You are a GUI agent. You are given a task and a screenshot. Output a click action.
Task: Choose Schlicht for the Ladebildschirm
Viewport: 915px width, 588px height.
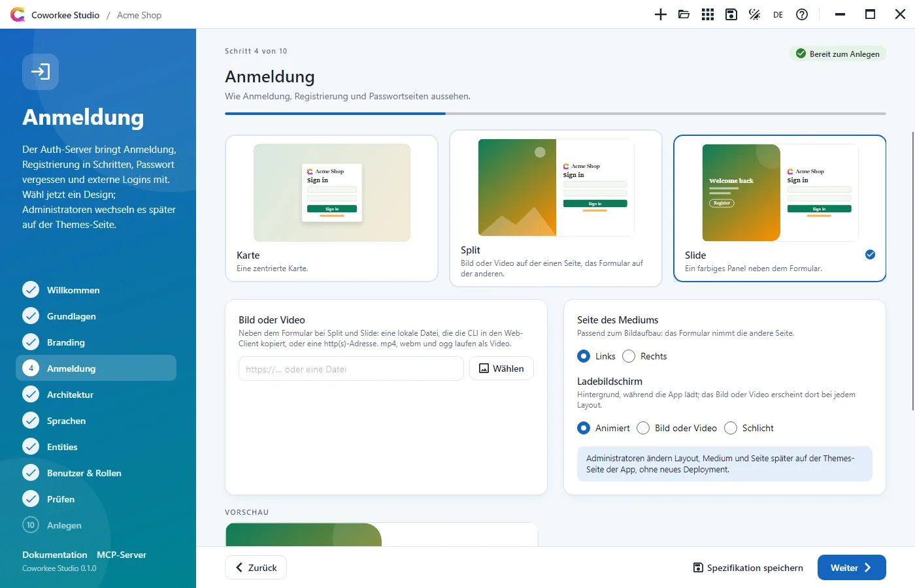[x=731, y=428]
